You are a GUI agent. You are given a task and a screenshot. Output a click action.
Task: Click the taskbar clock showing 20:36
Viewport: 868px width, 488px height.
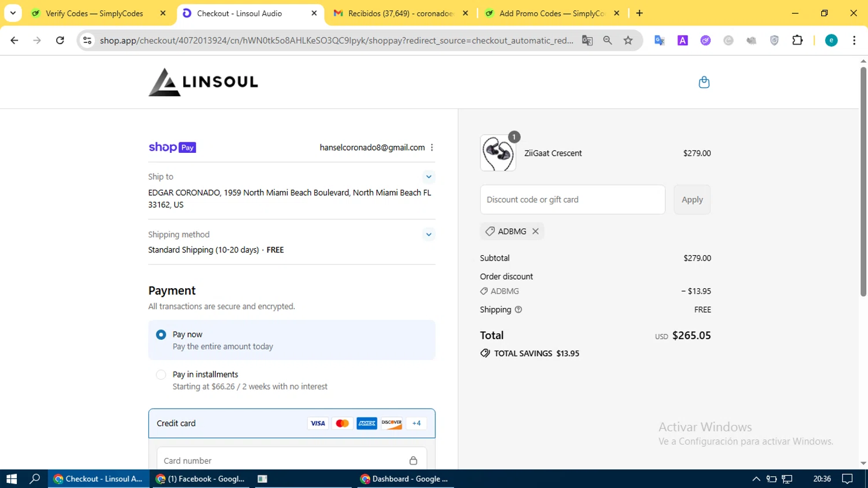pos(822,479)
